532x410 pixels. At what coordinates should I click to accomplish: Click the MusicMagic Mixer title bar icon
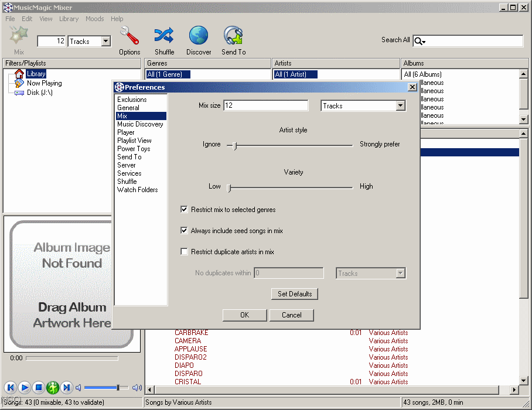pos(8,7)
